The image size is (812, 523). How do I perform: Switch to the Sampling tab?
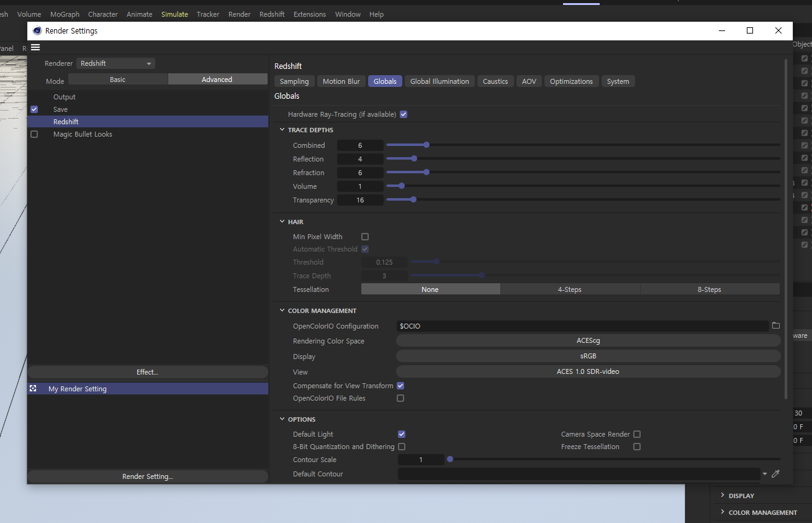[294, 81]
